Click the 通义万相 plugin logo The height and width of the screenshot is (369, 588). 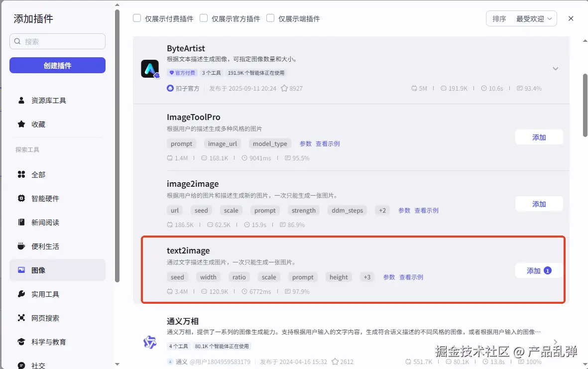(150, 342)
